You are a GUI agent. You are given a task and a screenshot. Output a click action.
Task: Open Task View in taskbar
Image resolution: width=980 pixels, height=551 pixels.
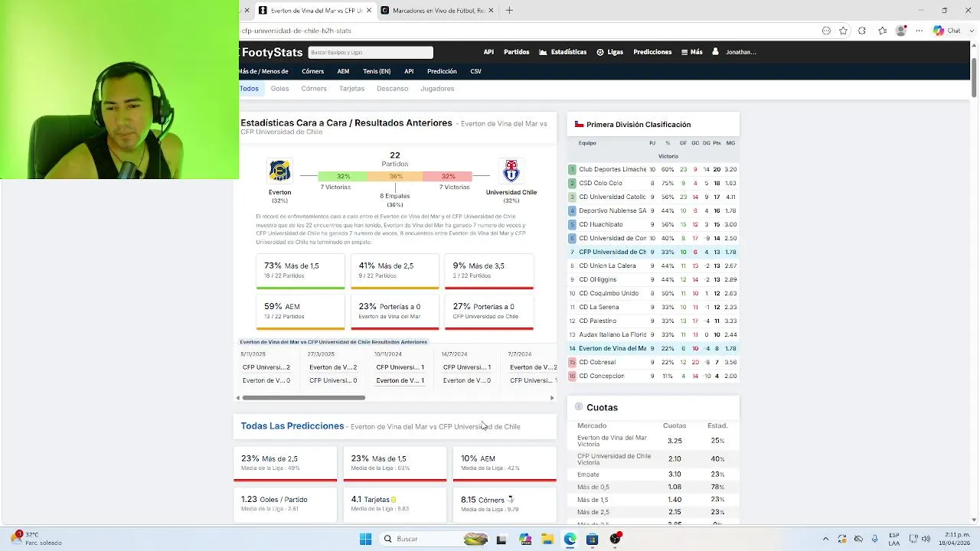coord(501,539)
